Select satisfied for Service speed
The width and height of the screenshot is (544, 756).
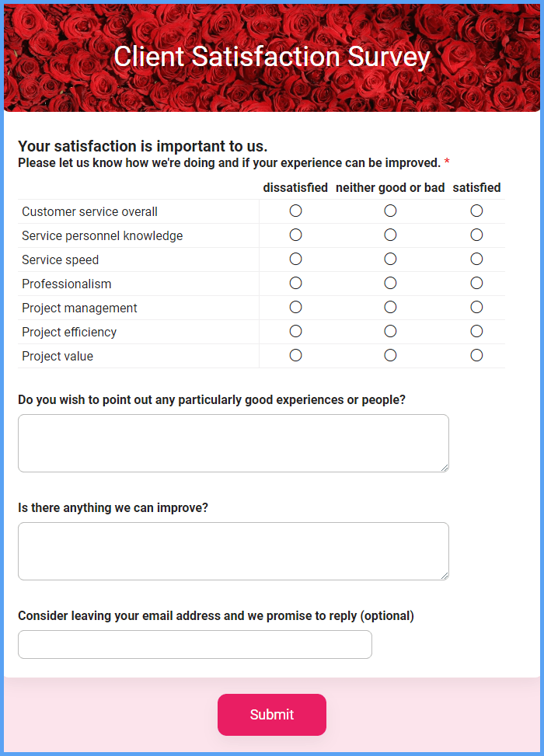click(x=476, y=259)
